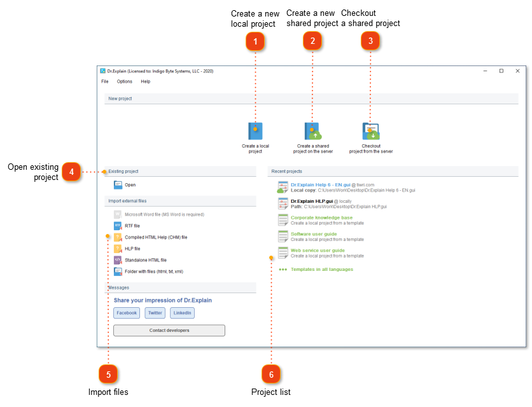Click the Contact developers button

[x=169, y=330]
